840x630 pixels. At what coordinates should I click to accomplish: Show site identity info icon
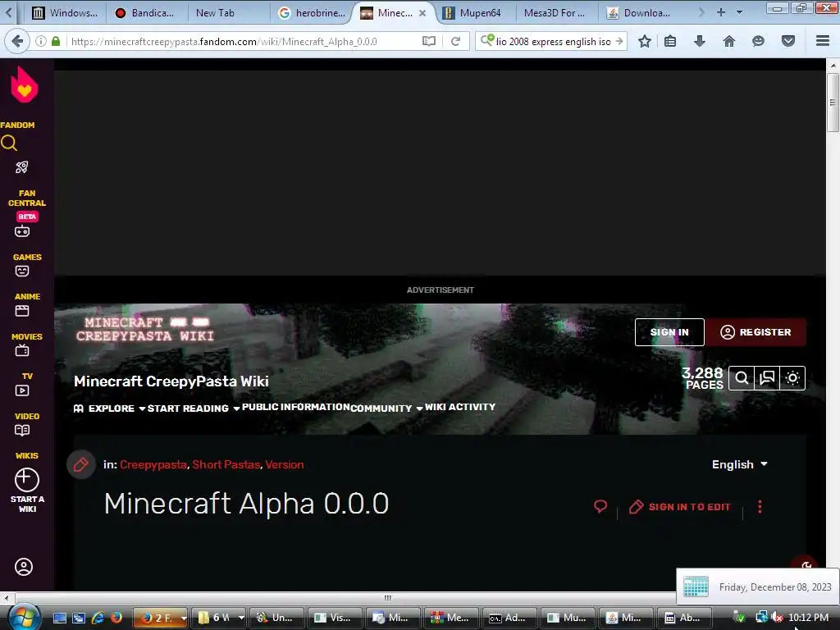point(41,41)
